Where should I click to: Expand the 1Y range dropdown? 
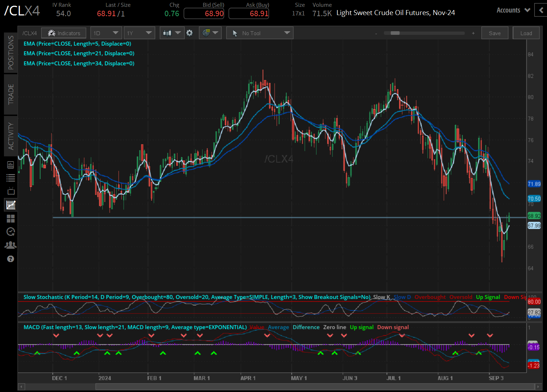pos(139,33)
